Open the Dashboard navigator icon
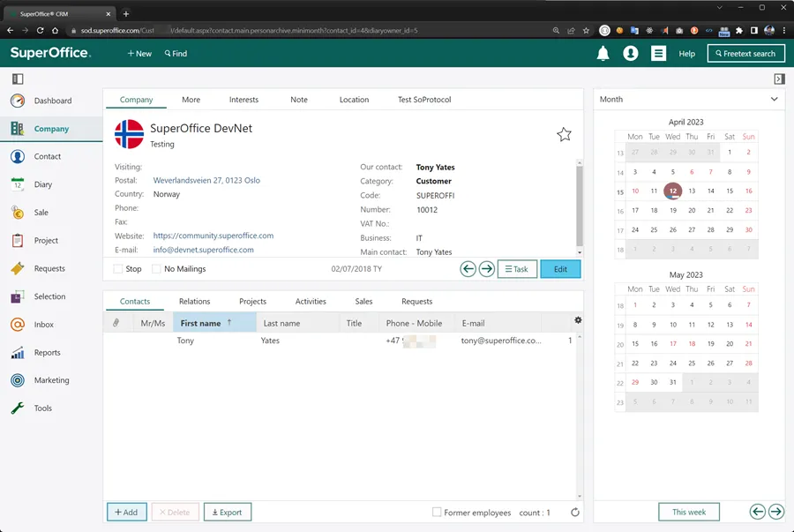 point(18,101)
